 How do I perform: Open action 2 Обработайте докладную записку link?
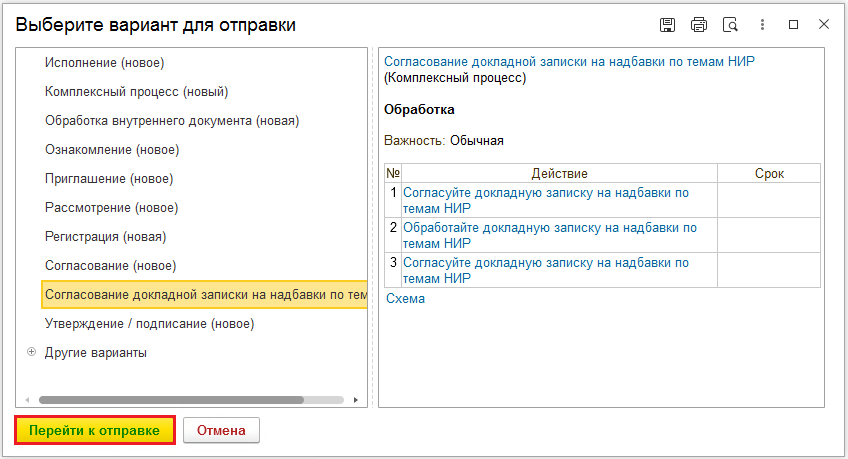pos(549,235)
